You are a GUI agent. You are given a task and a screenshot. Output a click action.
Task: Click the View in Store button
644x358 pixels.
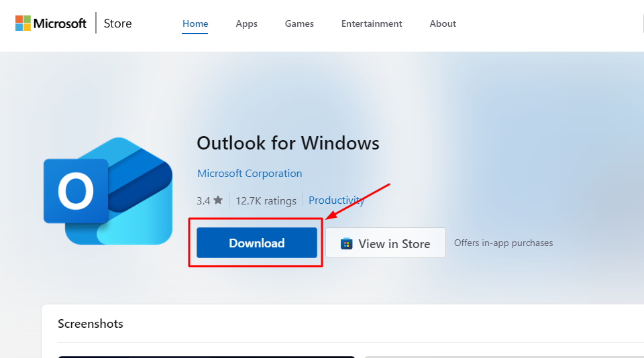[x=386, y=243]
